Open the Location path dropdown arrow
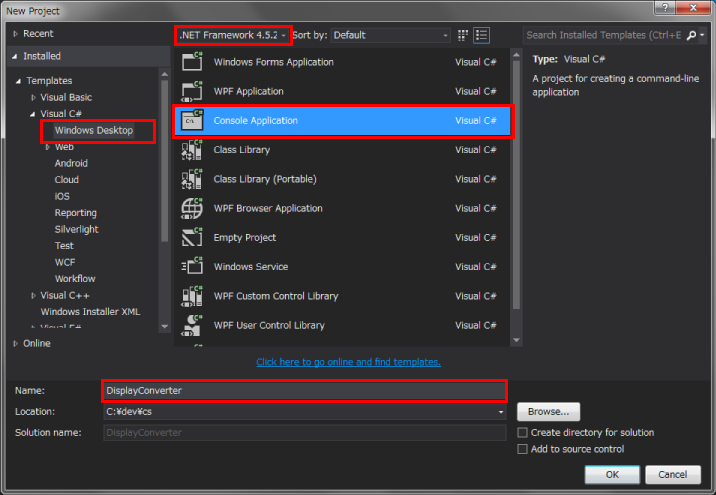 pyautogui.click(x=500, y=412)
